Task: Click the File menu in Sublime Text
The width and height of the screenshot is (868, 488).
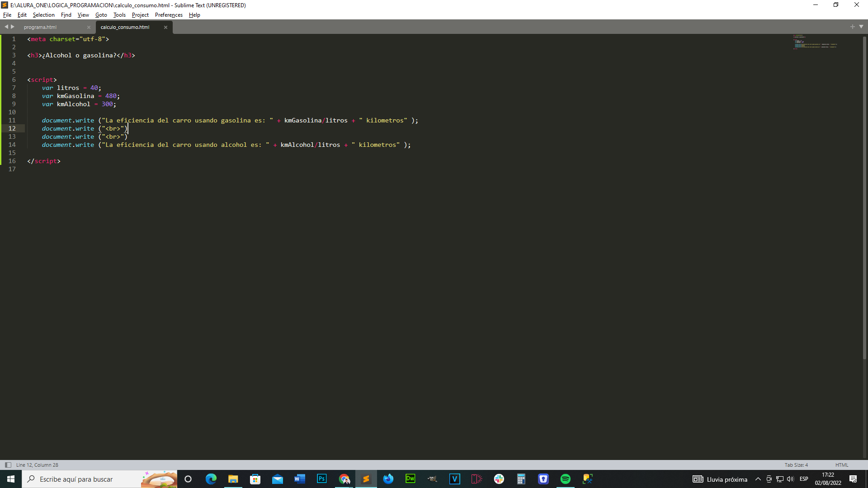Action: pos(7,14)
